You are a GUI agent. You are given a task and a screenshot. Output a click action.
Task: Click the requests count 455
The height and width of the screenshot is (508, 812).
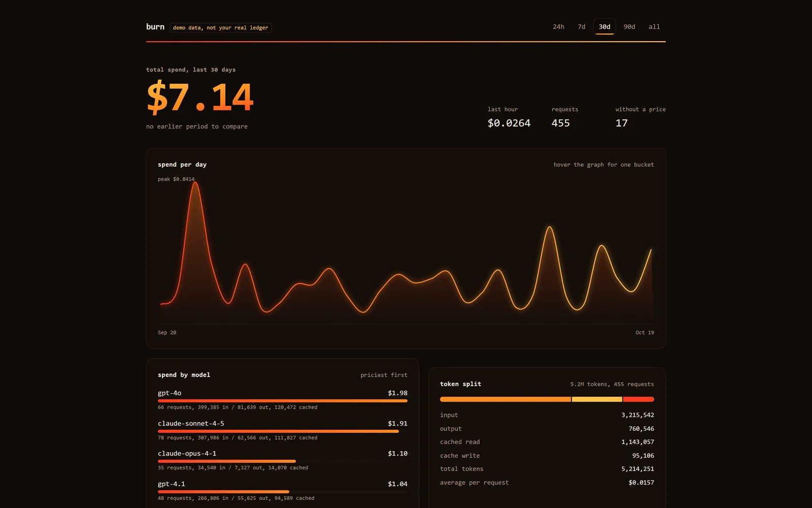coord(561,123)
